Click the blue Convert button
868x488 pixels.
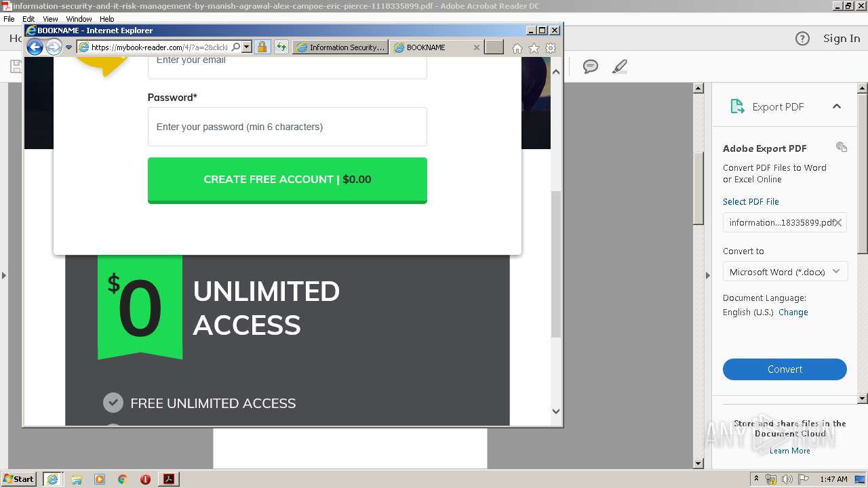(x=785, y=369)
